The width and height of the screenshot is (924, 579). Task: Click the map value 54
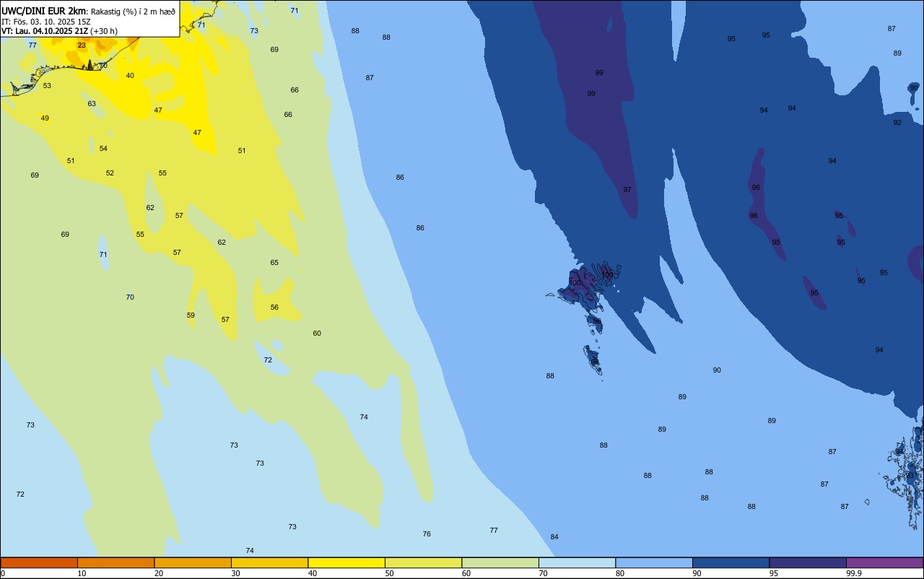point(103,148)
